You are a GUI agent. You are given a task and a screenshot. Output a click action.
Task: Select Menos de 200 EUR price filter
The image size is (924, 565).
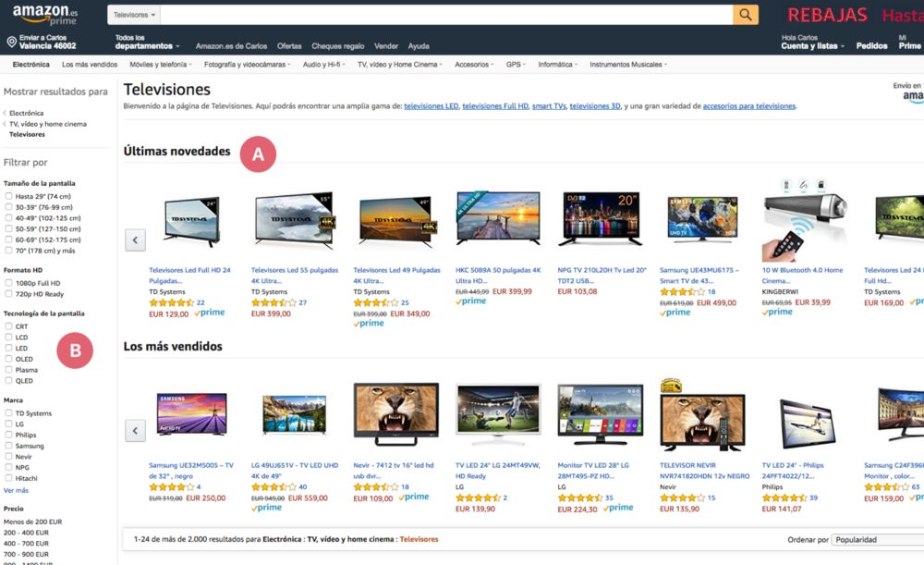32,522
